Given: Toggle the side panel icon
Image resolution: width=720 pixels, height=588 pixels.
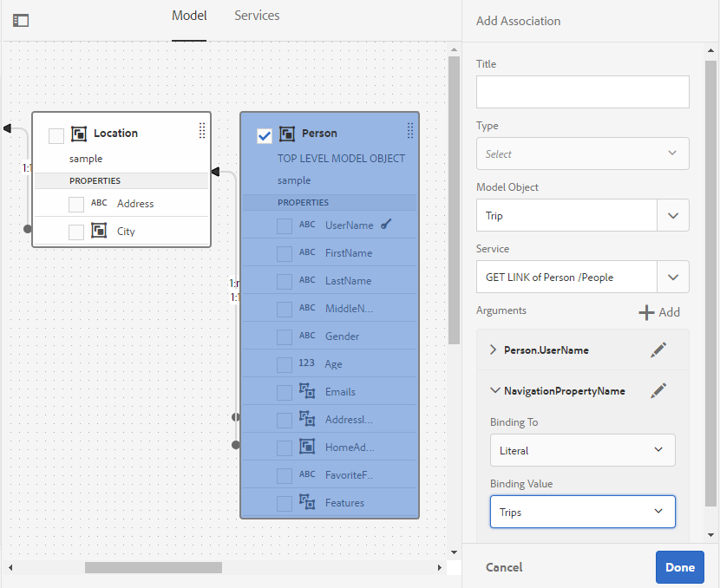Looking at the screenshot, I should (21, 20).
